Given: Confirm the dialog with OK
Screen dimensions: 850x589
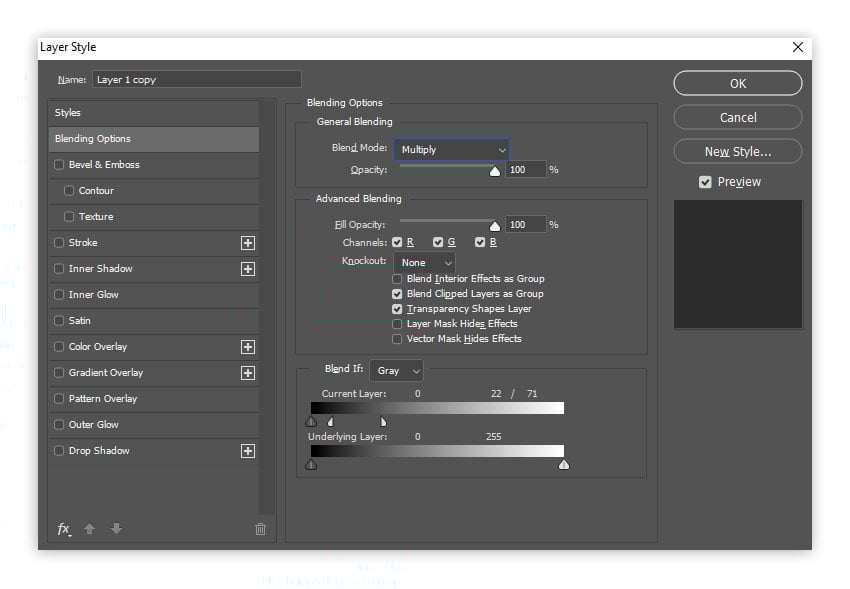Looking at the screenshot, I should (737, 83).
